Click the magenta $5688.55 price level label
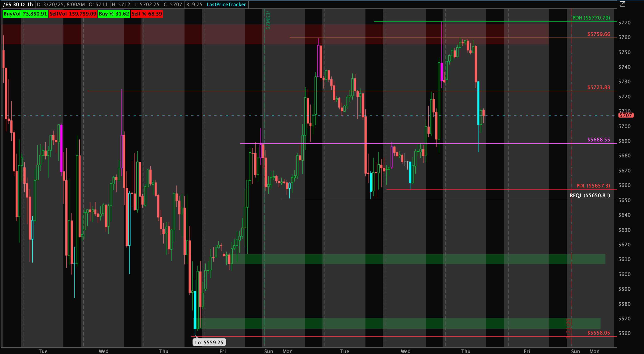The width and height of the screenshot is (644, 354). pos(599,140)
